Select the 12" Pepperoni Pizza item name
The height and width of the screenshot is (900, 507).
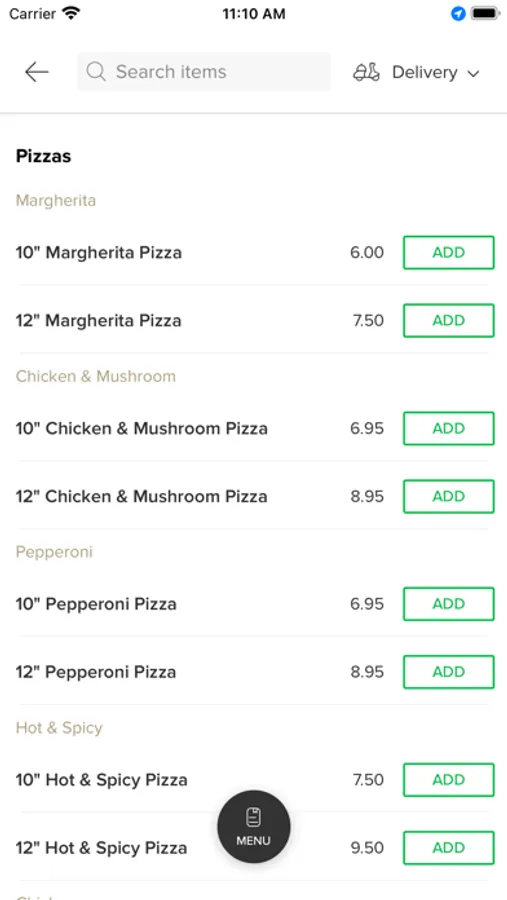coord(96,672)
